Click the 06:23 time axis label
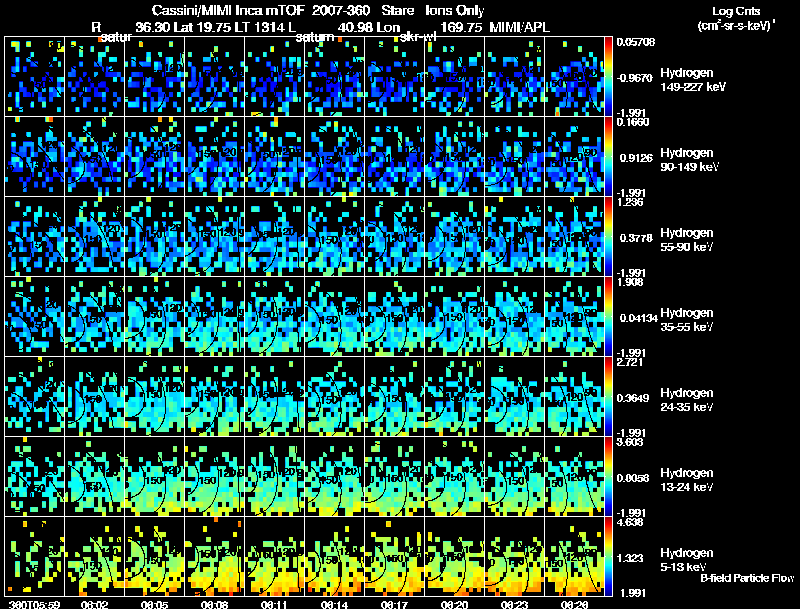800x609 pixels. point(515,605)
